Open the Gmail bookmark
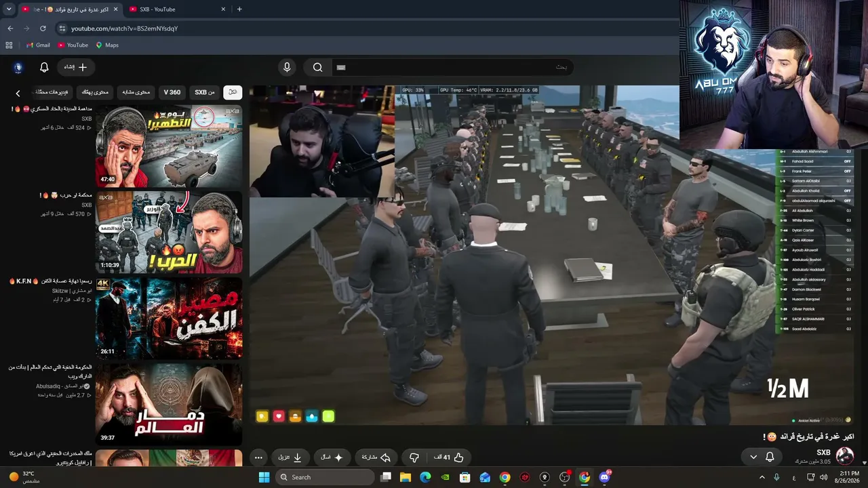Viewport: 868px width, 488px height. [x=38, y=45]
